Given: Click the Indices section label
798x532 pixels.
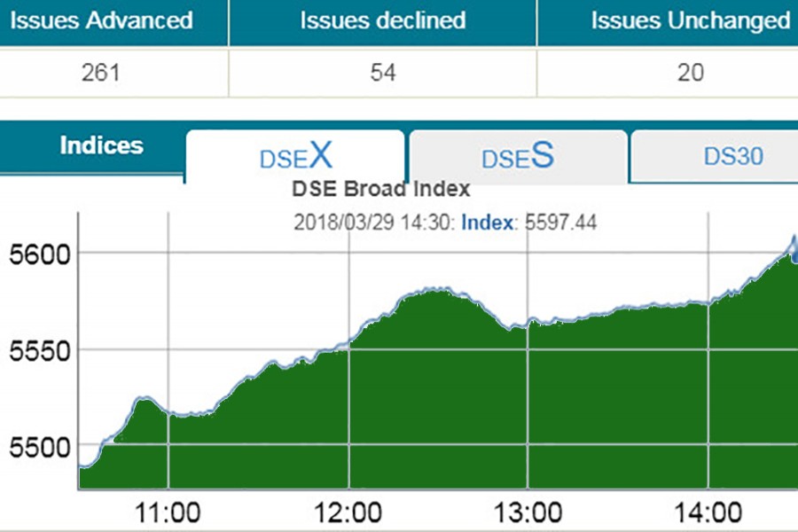Looking at the screenshot, I should (x=101, y=146).
